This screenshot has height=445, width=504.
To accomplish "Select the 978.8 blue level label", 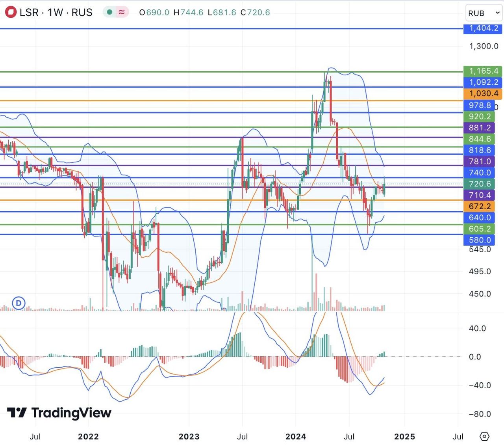I will [479, 105].
